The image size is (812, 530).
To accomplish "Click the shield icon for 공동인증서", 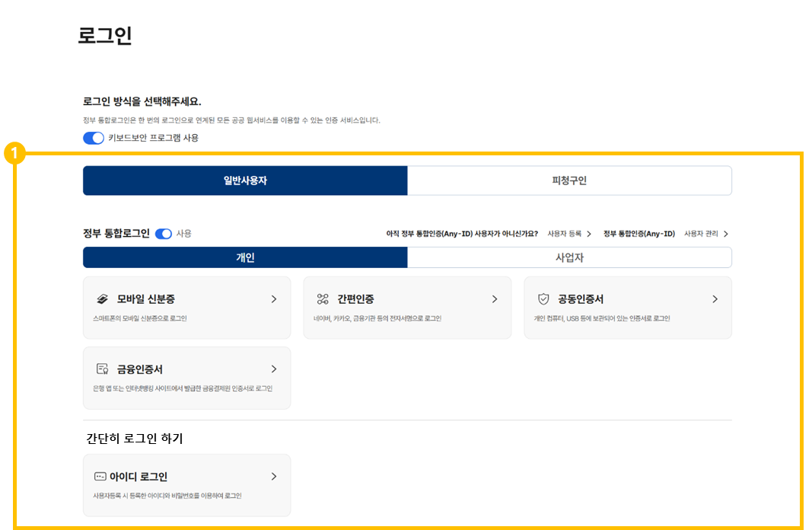I will [x=543, y=299].
